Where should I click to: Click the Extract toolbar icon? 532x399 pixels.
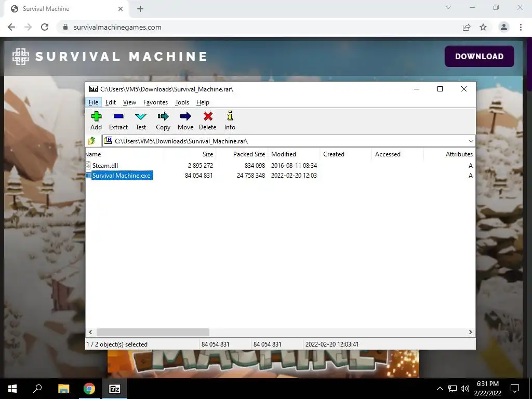click(118, 117)
